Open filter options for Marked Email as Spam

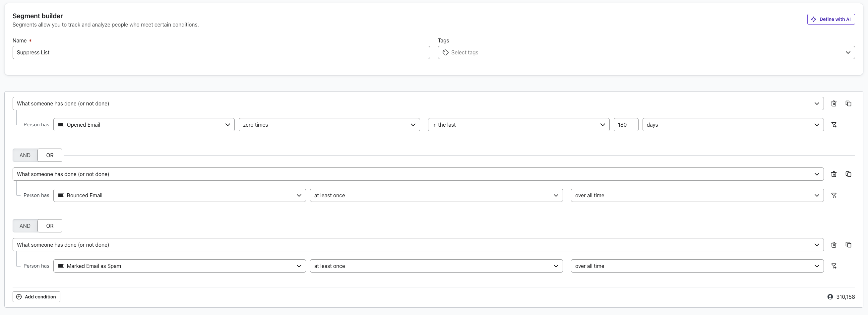pos(834,266)
